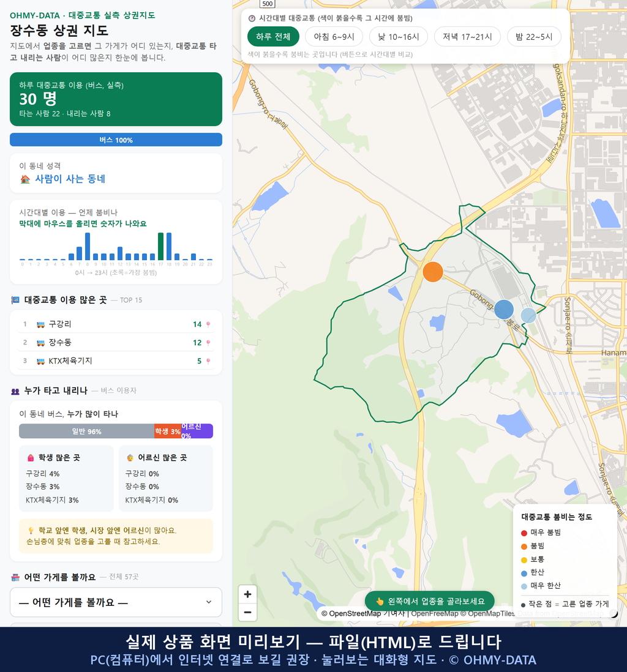
Task: Click the green chart bar at hour 17
Action: (x=160, y=247)
